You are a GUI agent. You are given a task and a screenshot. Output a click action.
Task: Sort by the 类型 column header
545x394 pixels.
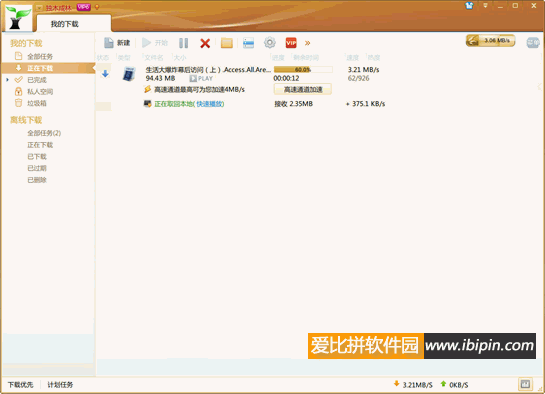point(124,58)
